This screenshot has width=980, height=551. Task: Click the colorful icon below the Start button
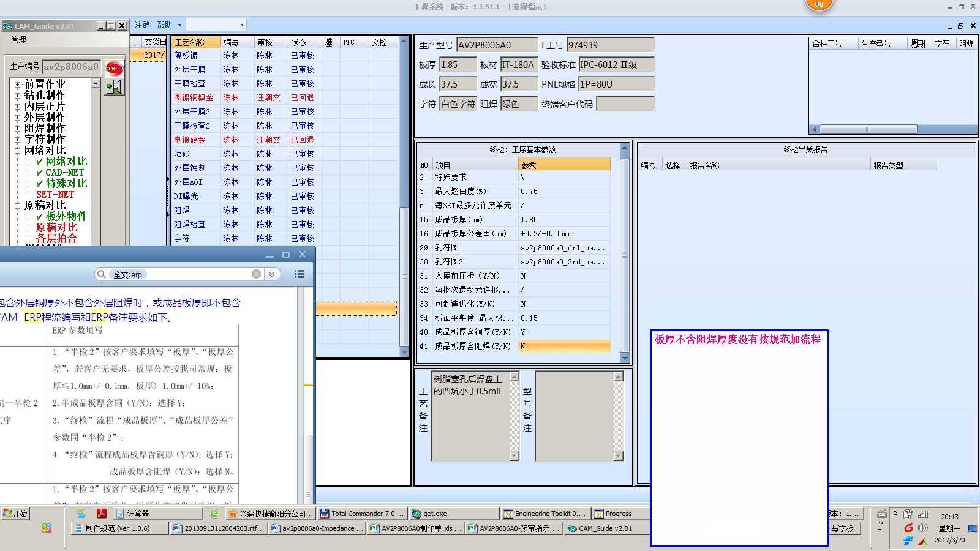click(47, 528)
